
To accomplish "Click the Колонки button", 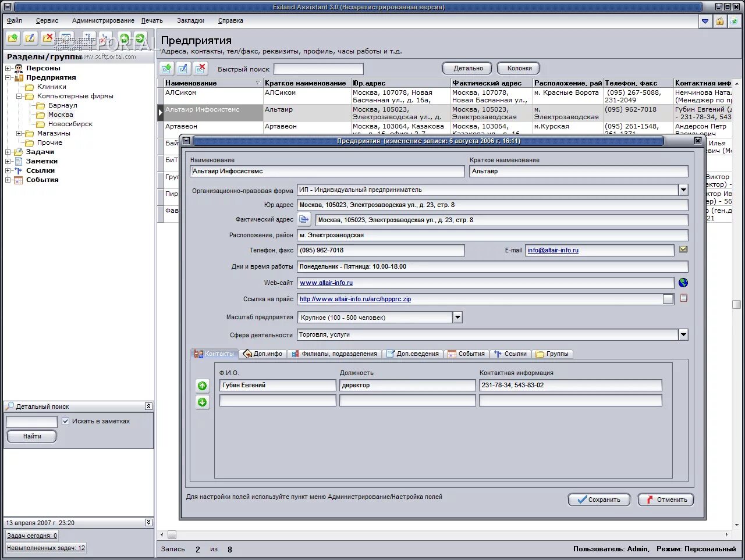I will click(519, 68).
